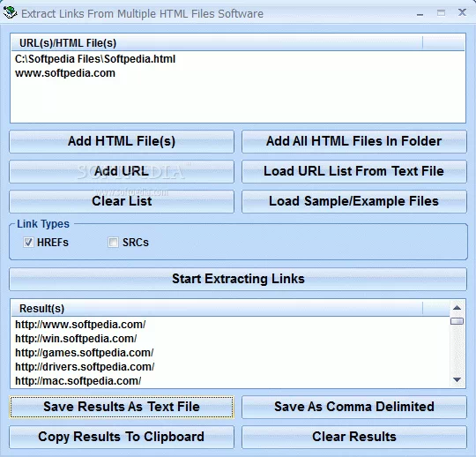The width and height of the screenshot is (476, 457).
Task: Select result http://mac.softpedia.com/
Action: 78,381
